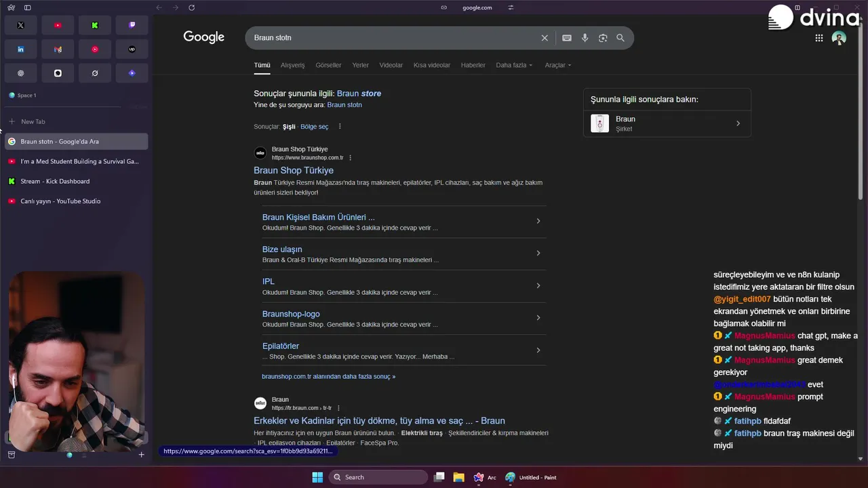Add a new space with the bottom plus icon

[x=141, y=455]
